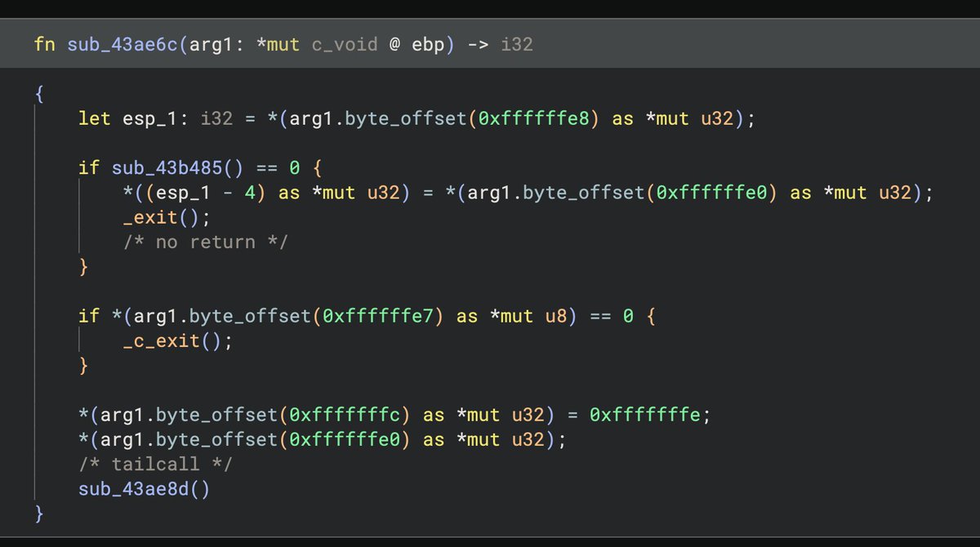
Task: Select the c_void type in the function signature
Action: tap(345, 44)
